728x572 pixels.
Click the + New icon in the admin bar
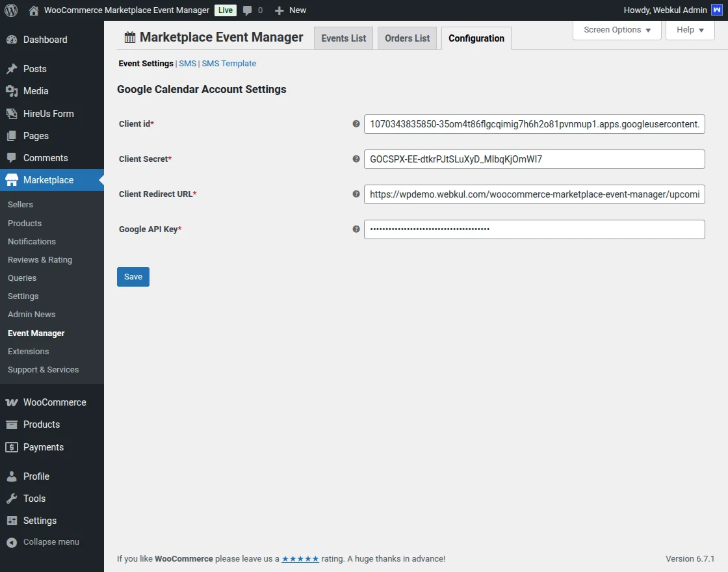click(278, 10)
